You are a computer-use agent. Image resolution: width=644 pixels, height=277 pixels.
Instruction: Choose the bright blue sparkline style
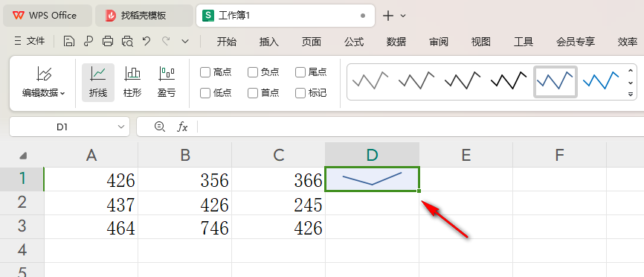[601, 80]
